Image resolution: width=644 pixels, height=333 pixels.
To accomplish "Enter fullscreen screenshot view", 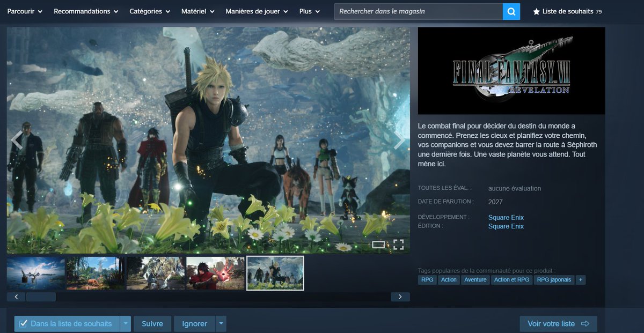I will click(x=398, y=245).
